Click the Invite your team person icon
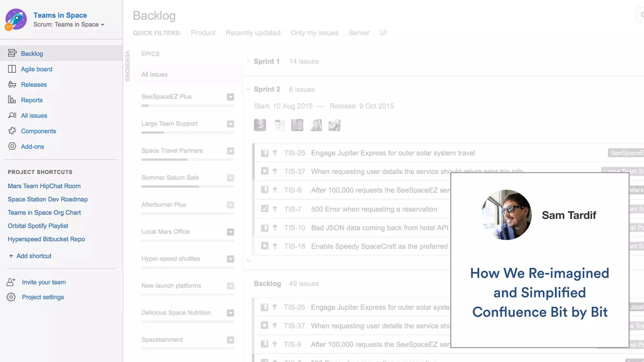Viewport: 644px width, 362px height. tap(11, 282)
